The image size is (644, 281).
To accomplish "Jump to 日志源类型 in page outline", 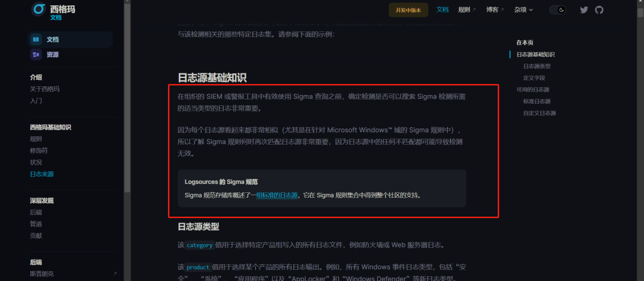I will [537, 66].
